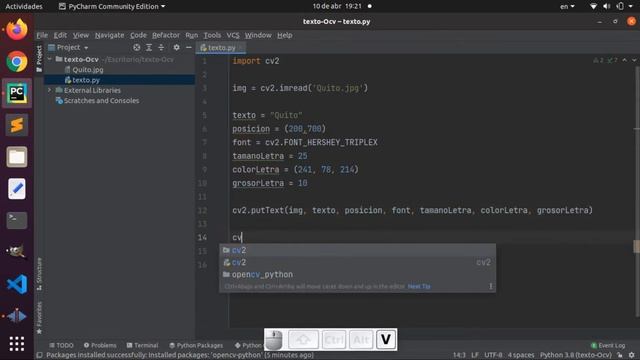This screenshot has height=360, width=640.
Task: Click the LF line separator selector
Action: [475, 355]
